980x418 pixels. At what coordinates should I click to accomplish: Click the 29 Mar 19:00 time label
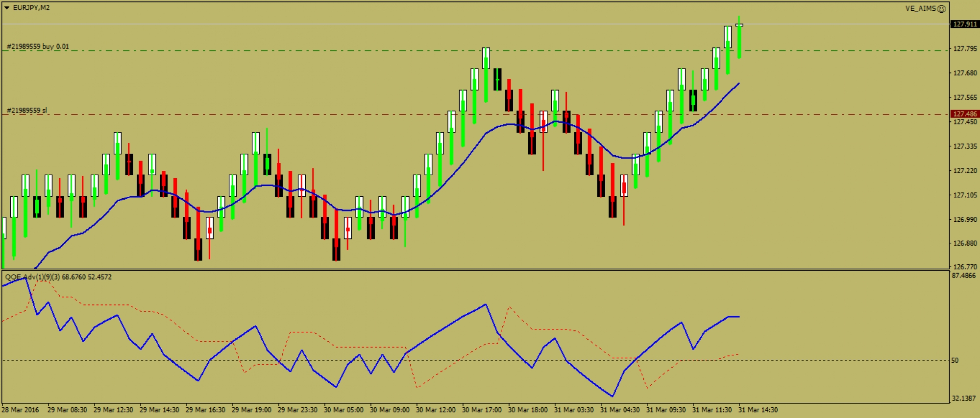[x=251, y=410]
